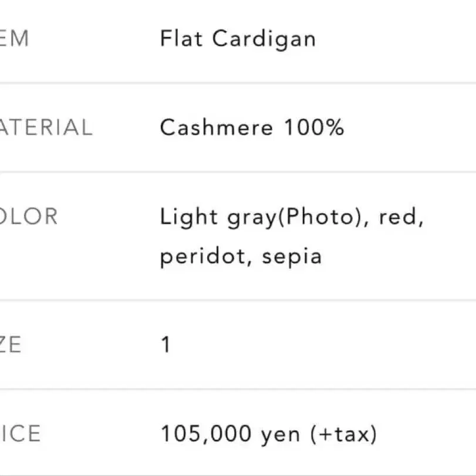Click the "sepia" color text

click(x=292, y=257)
